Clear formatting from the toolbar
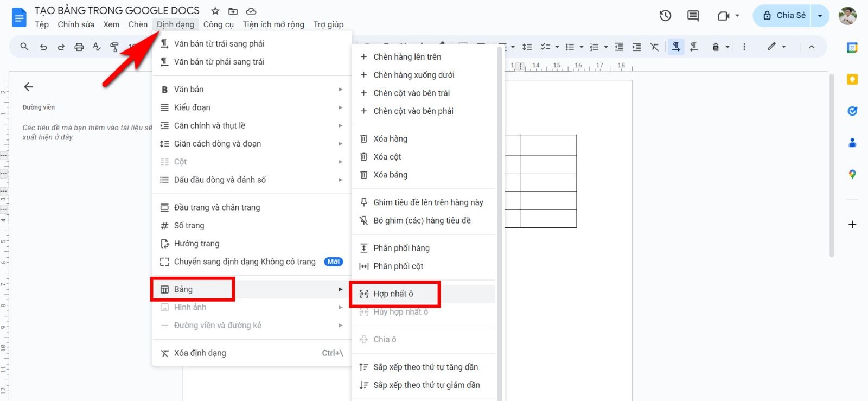The width and height of the screenshot is (868, 401). (x=655, y=47)
